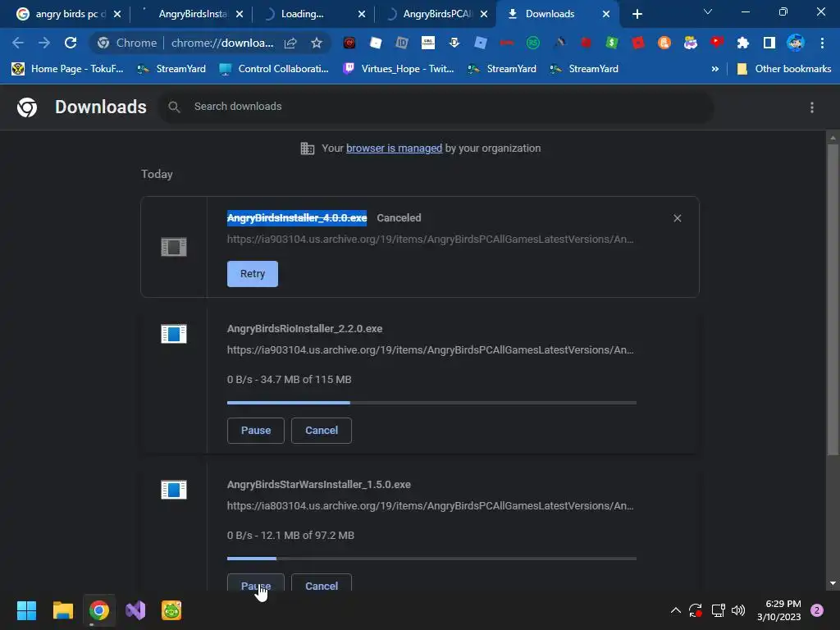Open Chrome's three-dot main menu
The width and height of the screenshot is (840, 630).
tap(822, 43)
